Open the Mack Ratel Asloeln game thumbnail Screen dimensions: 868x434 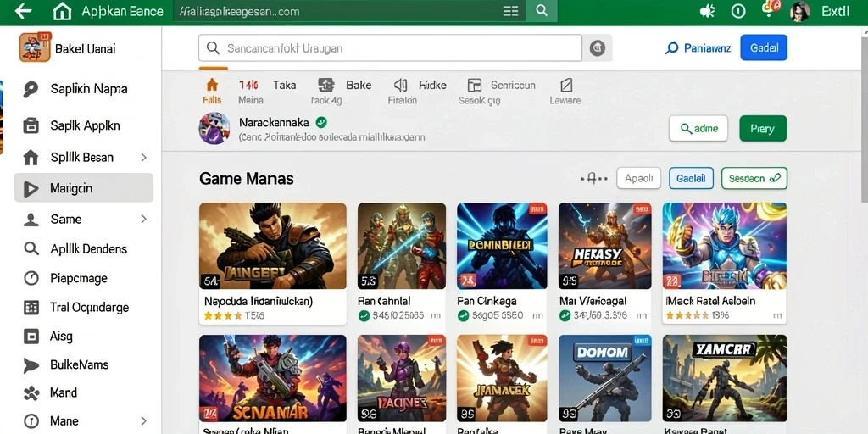coord(724,246)
